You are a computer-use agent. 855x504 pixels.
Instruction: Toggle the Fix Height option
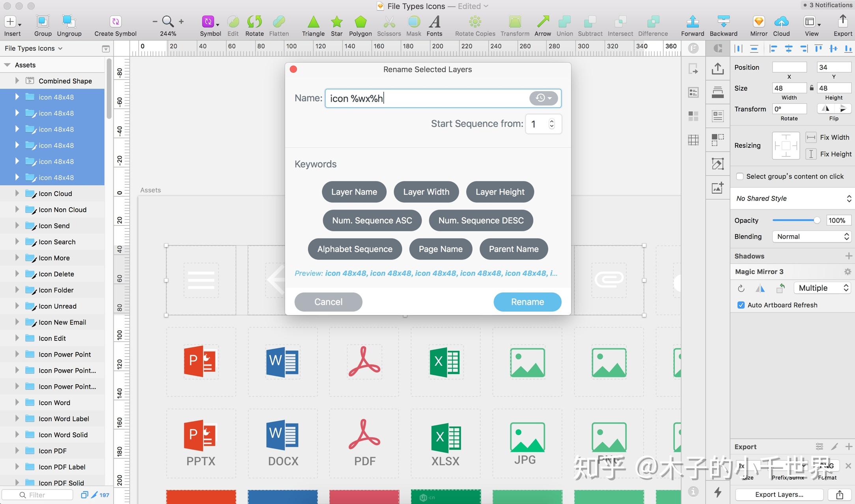click(811, 154)
